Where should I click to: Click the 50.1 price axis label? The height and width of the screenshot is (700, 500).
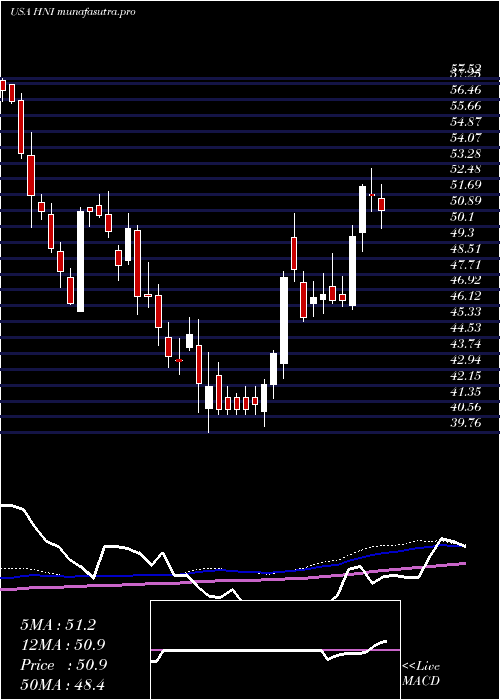point(462,217)
